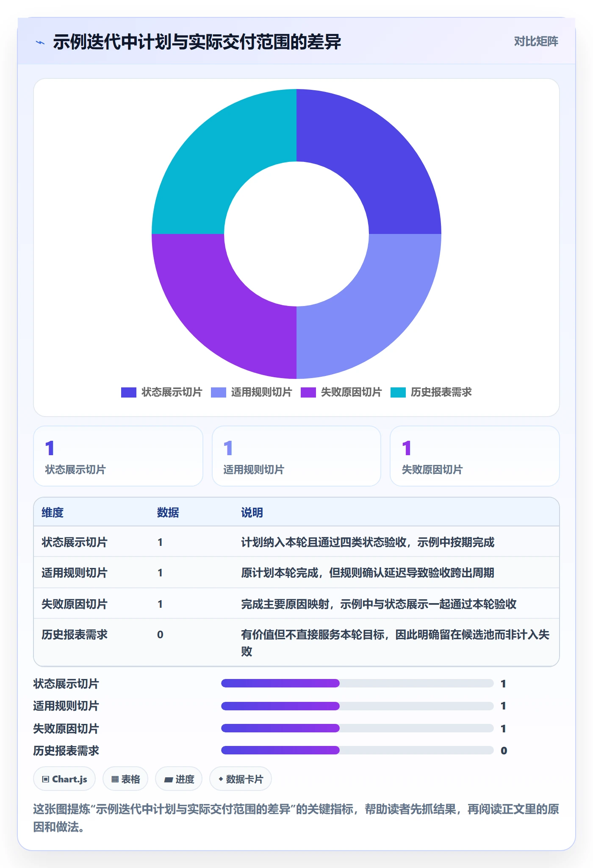The image size is (593, 868).
Task: Click the 失败原因切片 progress bar
Action: pos(357,728)
